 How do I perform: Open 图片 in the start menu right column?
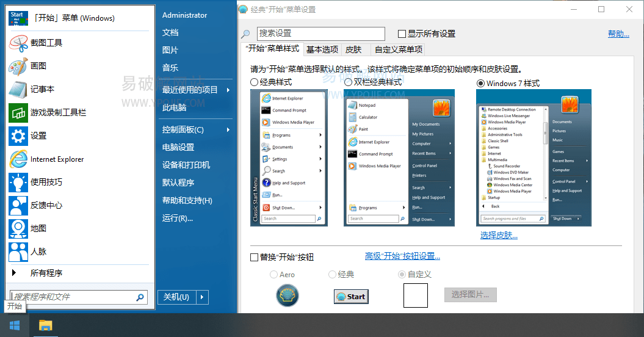[170, 50]
